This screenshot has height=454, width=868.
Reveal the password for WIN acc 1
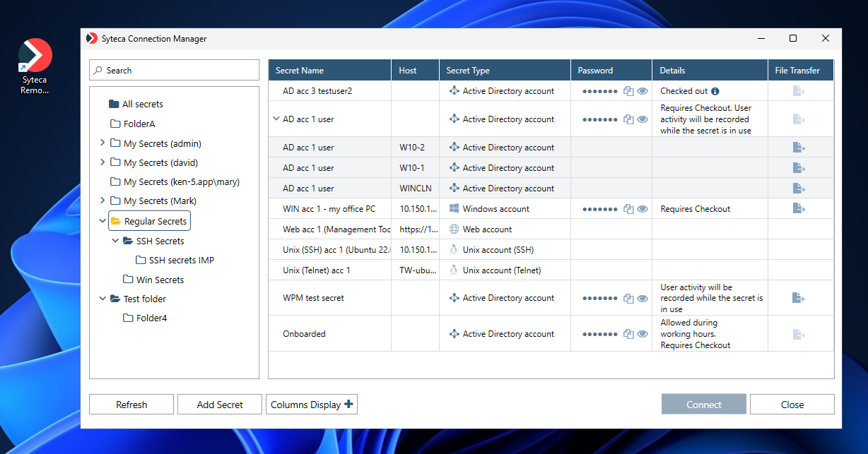(x=642, y=208)
